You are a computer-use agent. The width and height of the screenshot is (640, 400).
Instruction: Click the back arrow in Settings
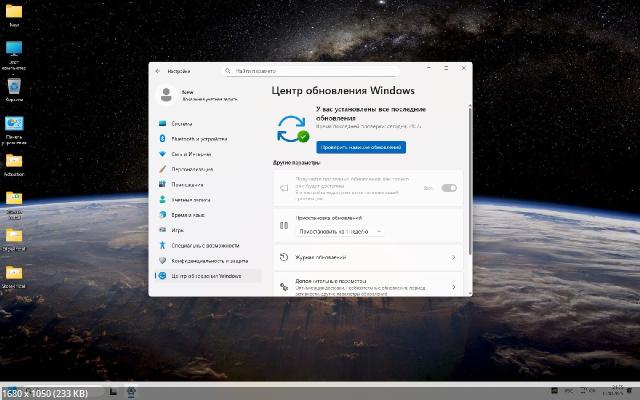(157, 71)
